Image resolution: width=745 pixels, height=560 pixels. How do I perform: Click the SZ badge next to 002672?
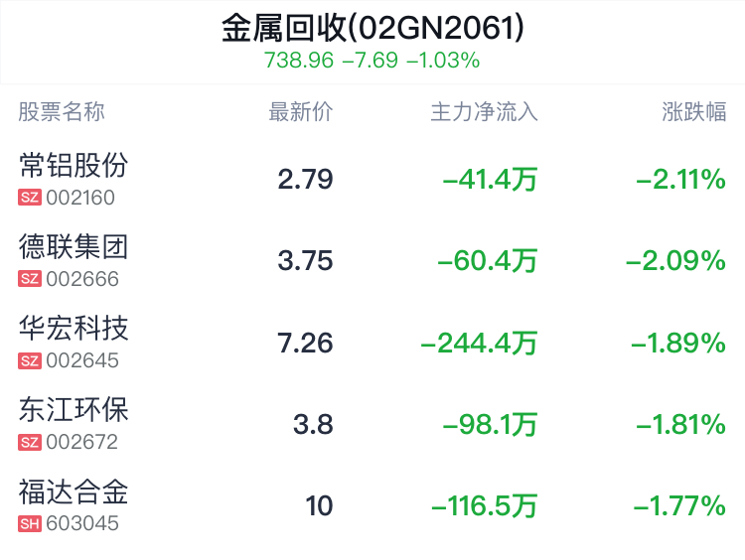pos(30,442)
